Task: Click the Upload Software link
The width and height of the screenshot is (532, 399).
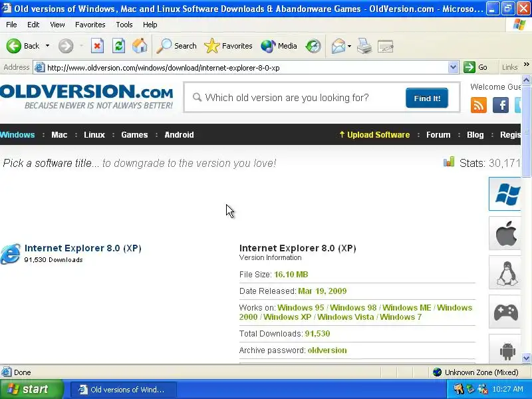Action: click(374, 135)
